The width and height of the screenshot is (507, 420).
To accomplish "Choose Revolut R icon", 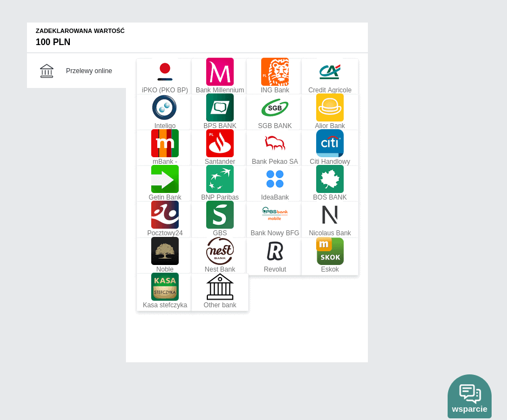I will tap(275, 251).
